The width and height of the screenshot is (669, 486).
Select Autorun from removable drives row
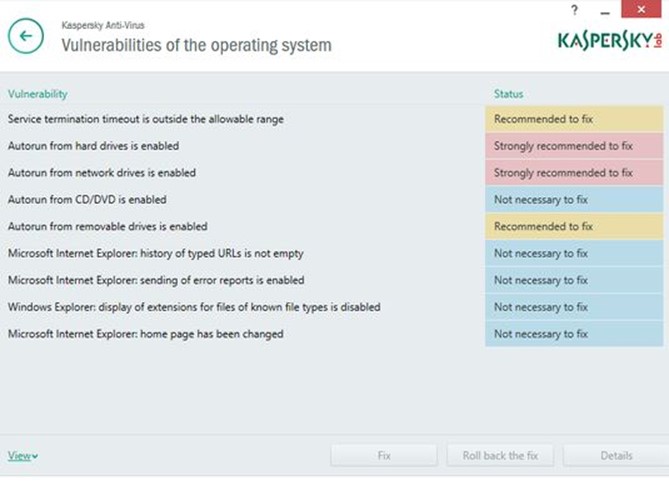tap(107, 227)
